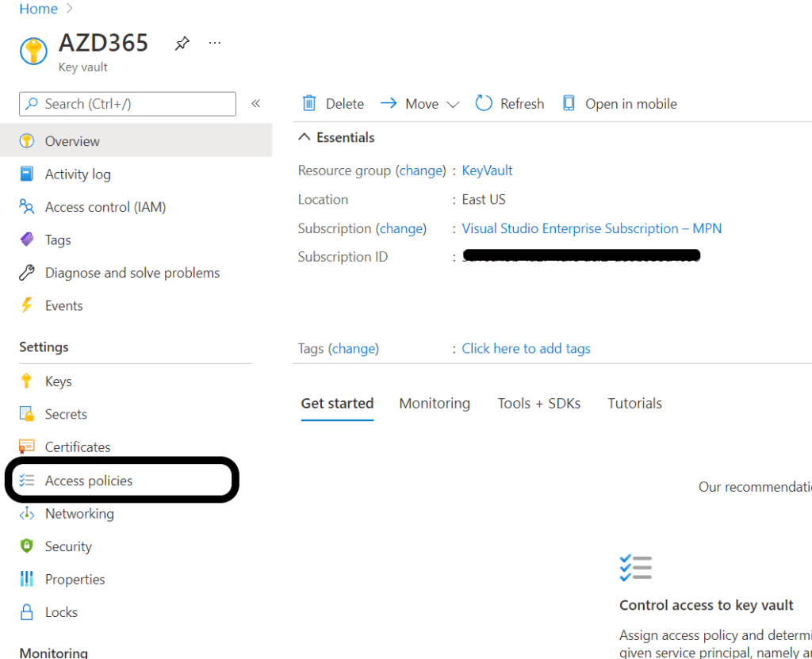This screenshot has width=812, height=659.
Task: Open the ellipsis more options menu
Action: [215, 43]
